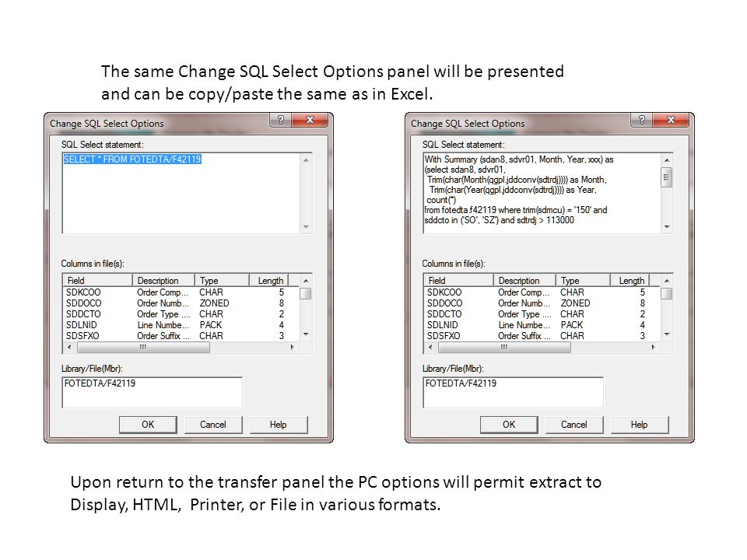Click Cancel in the right dialog
Image resolution: width=747 pixels, height=560 pixels.
[574, 425]
